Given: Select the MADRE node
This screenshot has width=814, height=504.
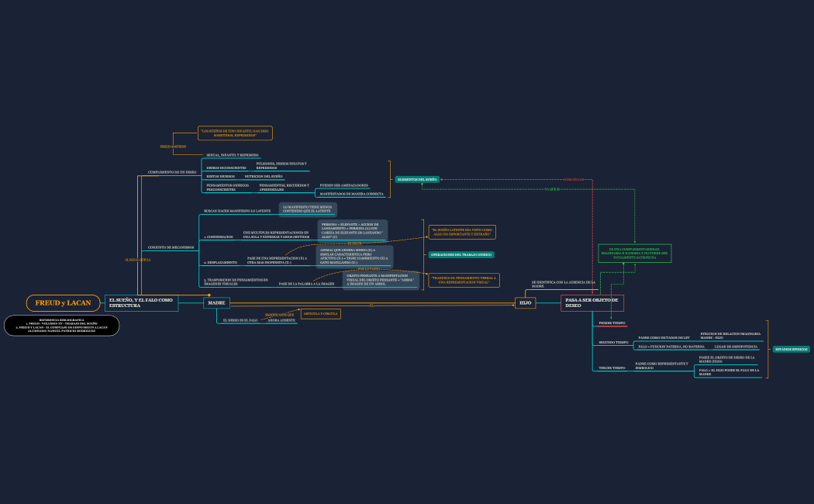Looking at the screenshot, I should click(x=216, y=302).
